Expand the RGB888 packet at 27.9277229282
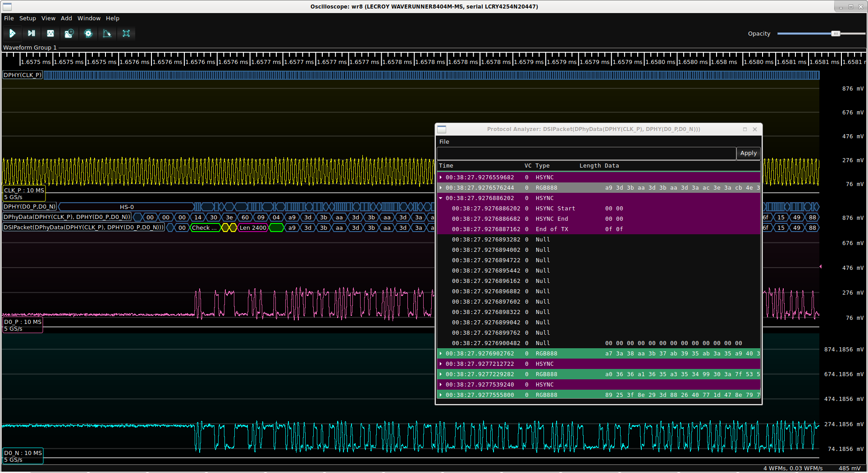Image resolution: width=868 pixels, height=473 pixels. click(x=441, y=374)
